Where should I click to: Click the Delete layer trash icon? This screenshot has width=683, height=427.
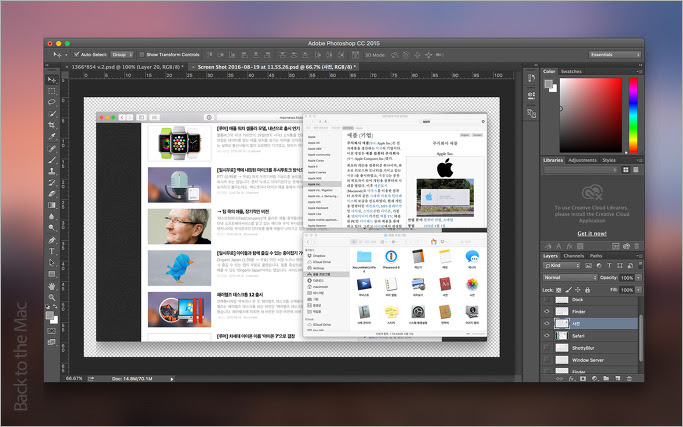(629, 379)
